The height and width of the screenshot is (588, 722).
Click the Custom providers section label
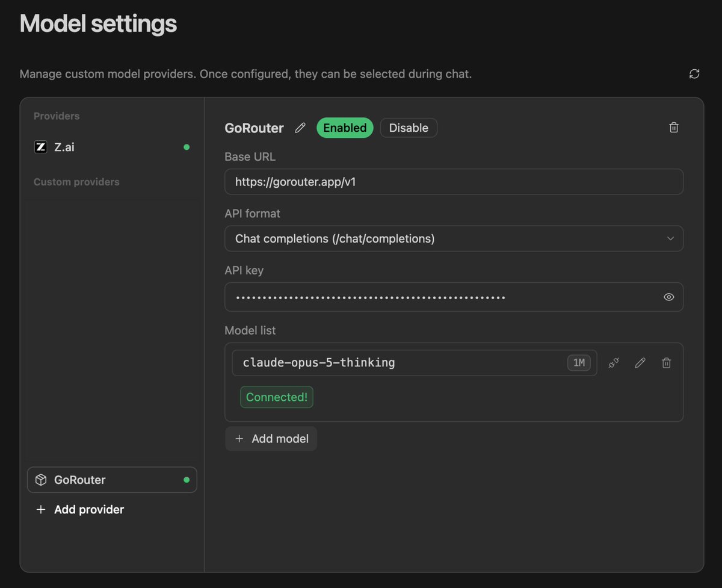76,182
